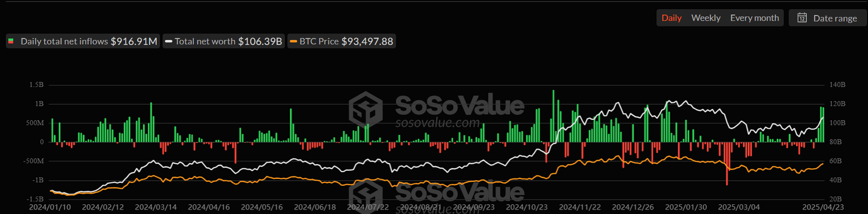Image resolution: width=868 pixels, height=214 pixels.
Task: Click the 2025/03/04 date axis label
Action: (x=738, y=207)
